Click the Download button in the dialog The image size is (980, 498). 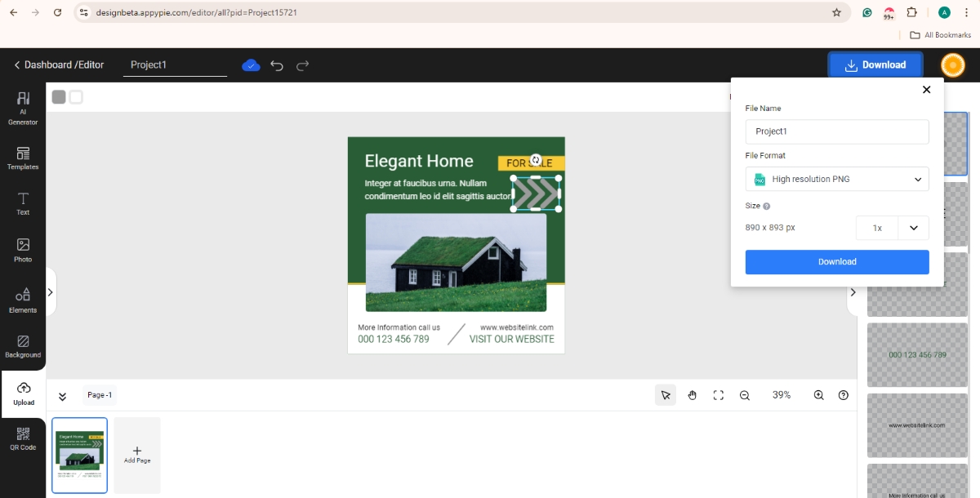pyautogui.click(x=836, y=262)
